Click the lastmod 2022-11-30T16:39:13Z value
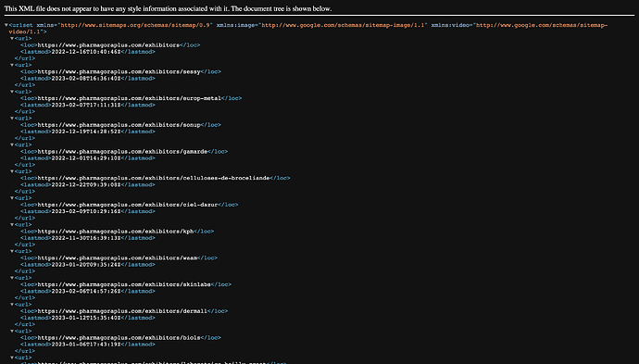 (86, 238)
